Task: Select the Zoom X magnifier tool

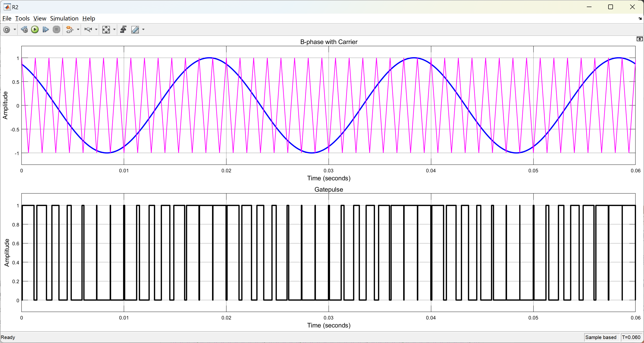Action: [88, 30]
